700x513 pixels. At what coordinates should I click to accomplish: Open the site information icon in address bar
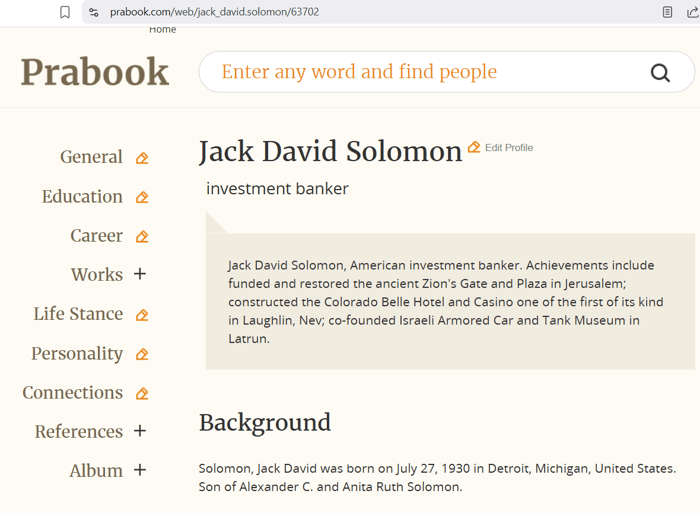[x=93, y=12]
